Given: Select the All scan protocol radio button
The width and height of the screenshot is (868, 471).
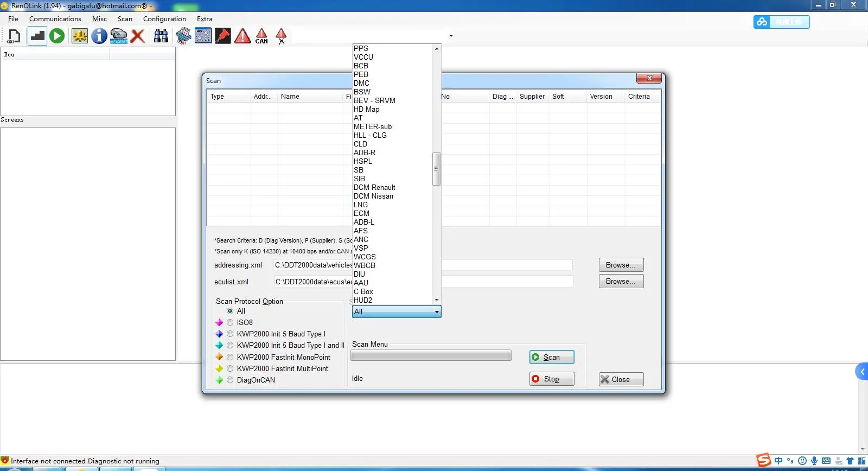Looking at the screenshot, I should pos(231,311).
